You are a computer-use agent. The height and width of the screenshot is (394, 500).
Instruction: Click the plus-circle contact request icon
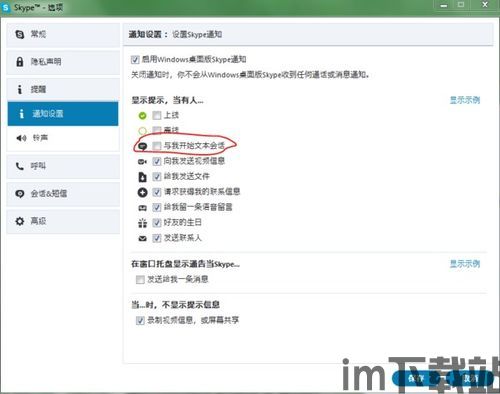(x=142, y=192)
